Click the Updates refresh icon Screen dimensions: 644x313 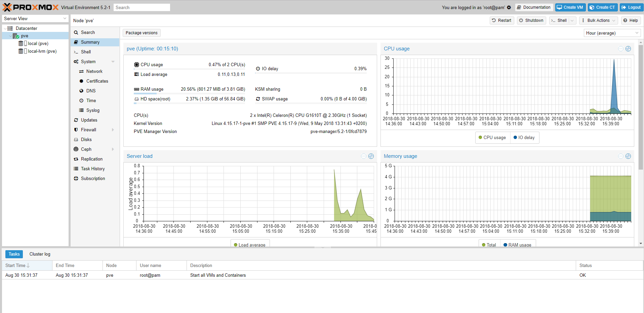point(76,120)
